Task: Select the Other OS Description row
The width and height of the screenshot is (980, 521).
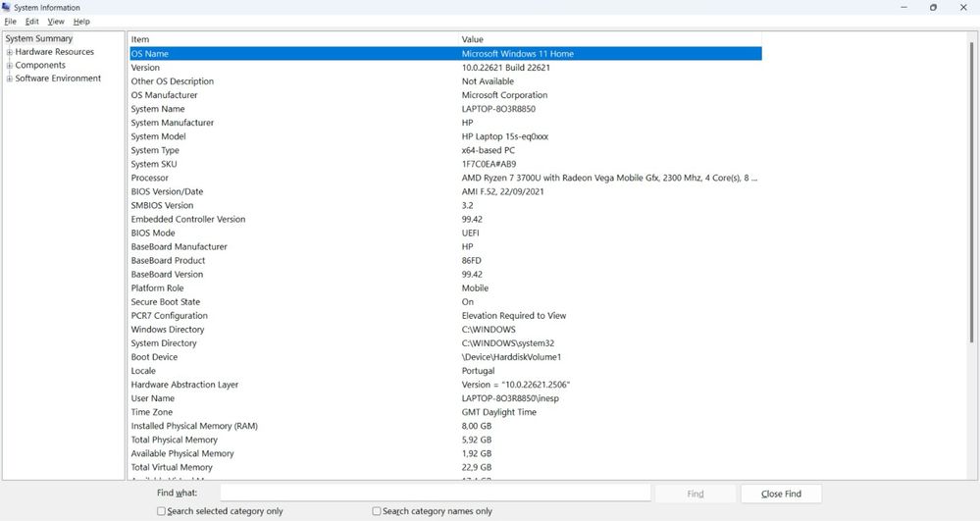Action: pyautogui.click(x=445, y=81)
